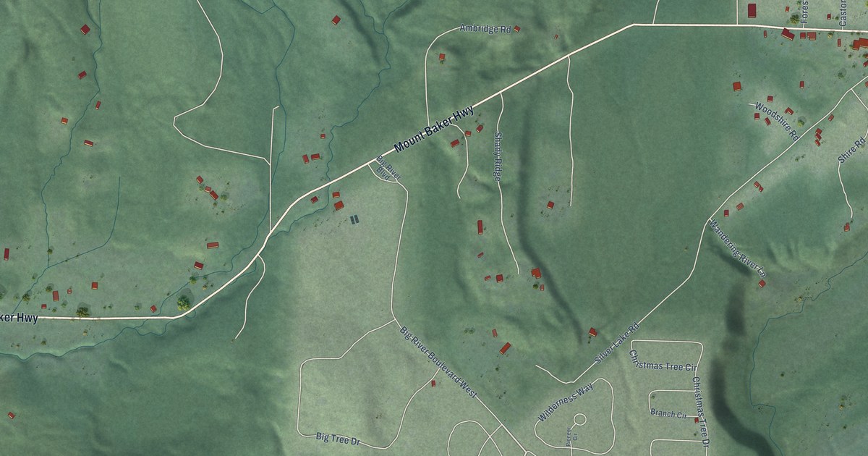Select the Shire Rd label
Image resolution: width=868 pixels, height=456 pixels.
tap(851, 151)
